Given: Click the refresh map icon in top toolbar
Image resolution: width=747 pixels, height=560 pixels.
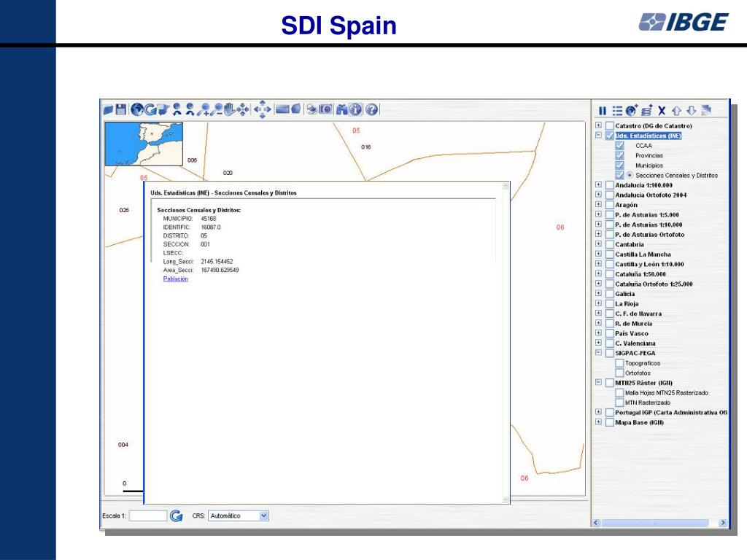Looking at the screenshot, I should pyautogui.click(x=150, y=109).
